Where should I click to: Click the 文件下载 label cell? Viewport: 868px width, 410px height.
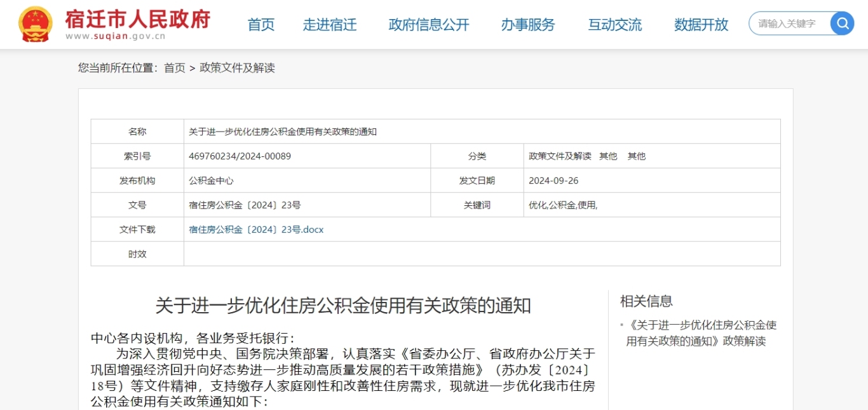pos(137,229)
